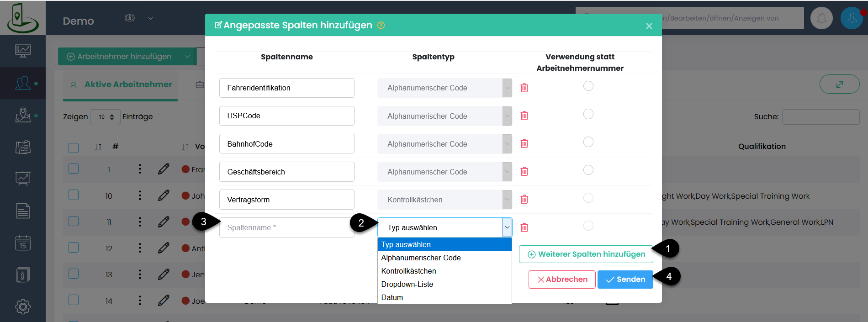Click the empty Spaltenname input field
Image resolution: width=868 pixels, height=322 pixels.
point(286,227)
